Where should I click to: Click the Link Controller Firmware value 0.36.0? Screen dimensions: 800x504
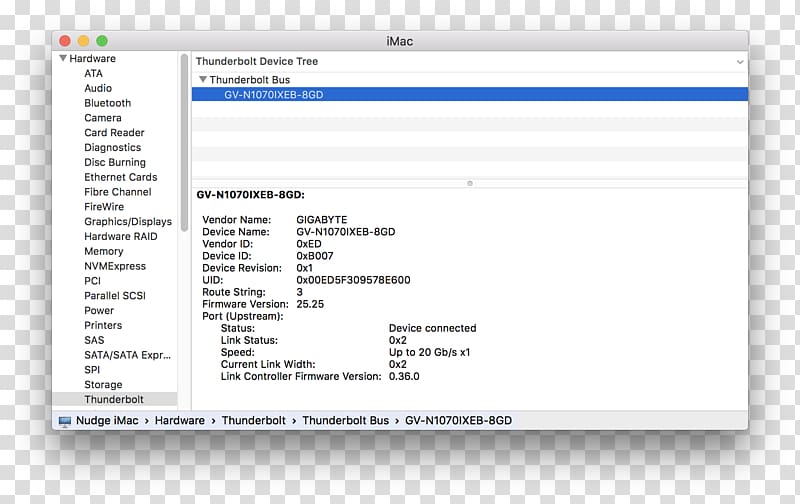[404, 376]
